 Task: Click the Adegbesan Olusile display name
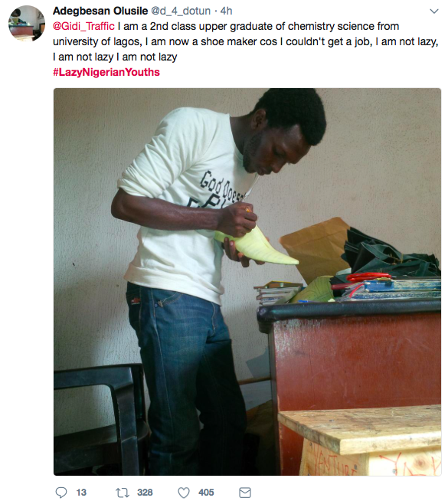(100, 11)
